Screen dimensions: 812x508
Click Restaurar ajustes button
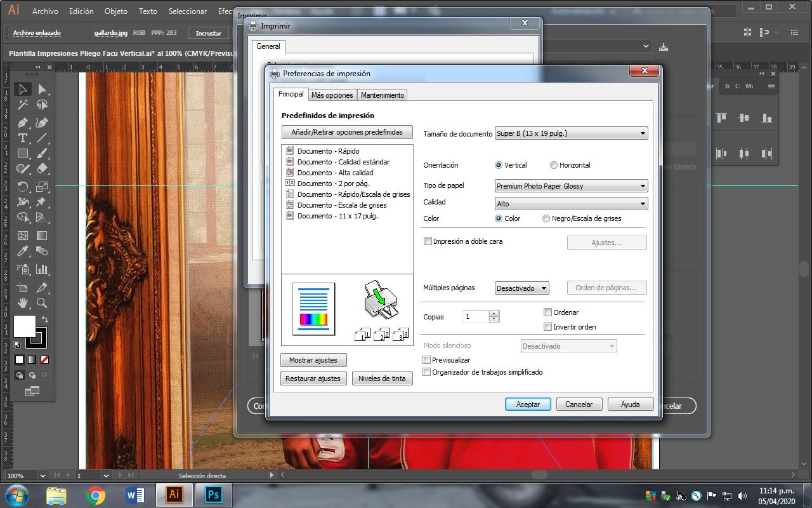click(x=313, y=378)
